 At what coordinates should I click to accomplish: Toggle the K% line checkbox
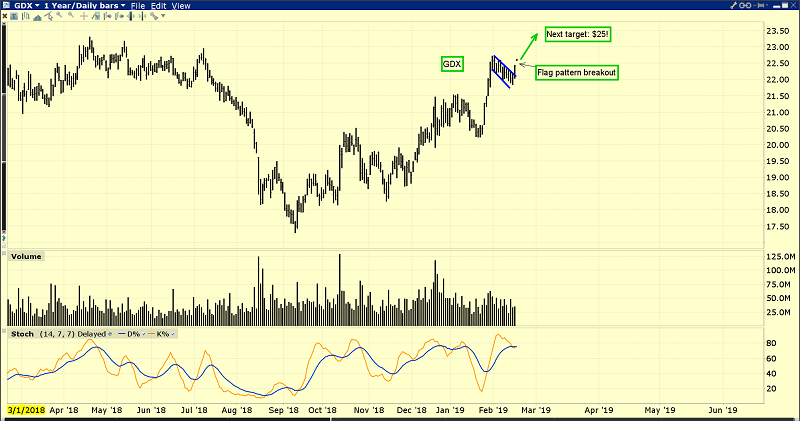[173, 334]
